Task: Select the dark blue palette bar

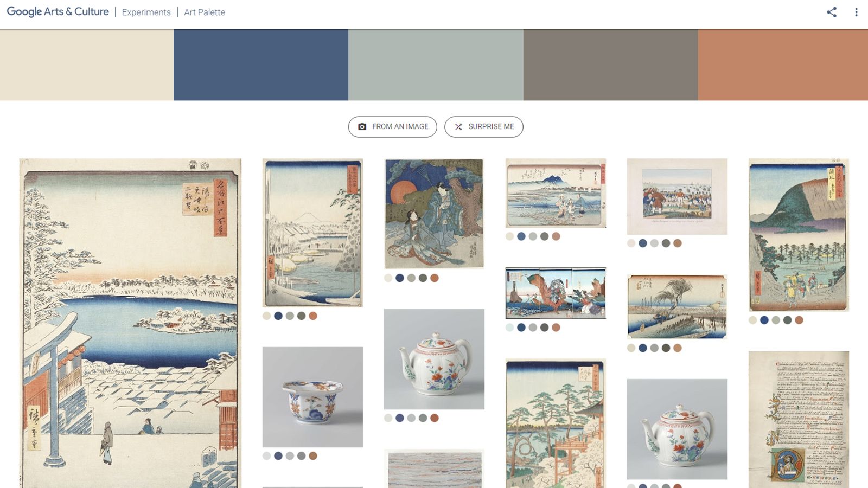Action: [260, 65]
